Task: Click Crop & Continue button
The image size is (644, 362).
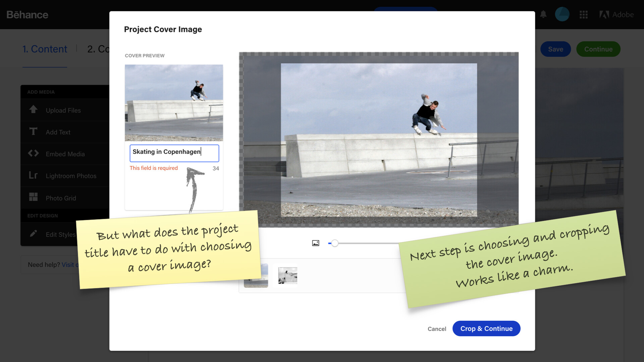Action: coord(486,328)
